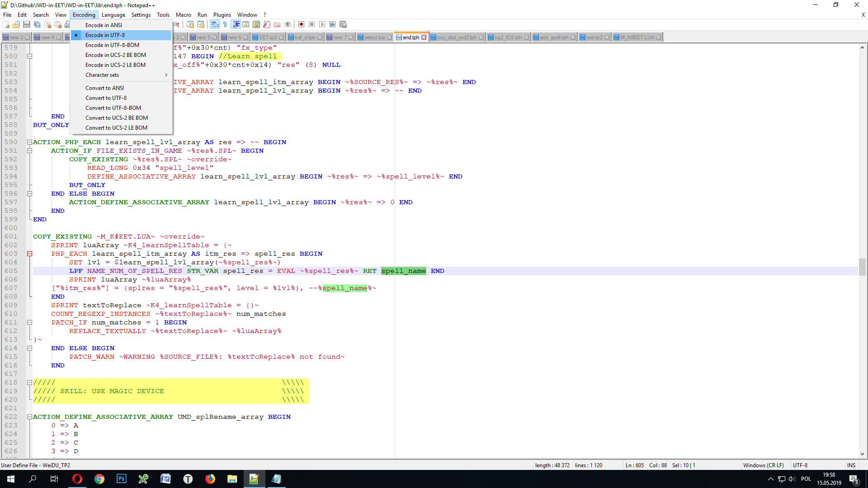
Task: Click the scrollbar down arrow
Action: click(x=863, y=454)
